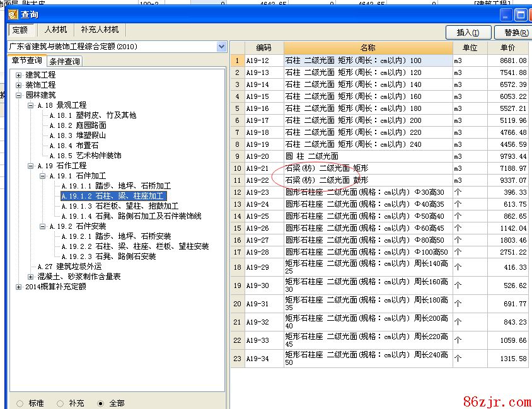Click the 插入(I) button

[x=468, y=33]
